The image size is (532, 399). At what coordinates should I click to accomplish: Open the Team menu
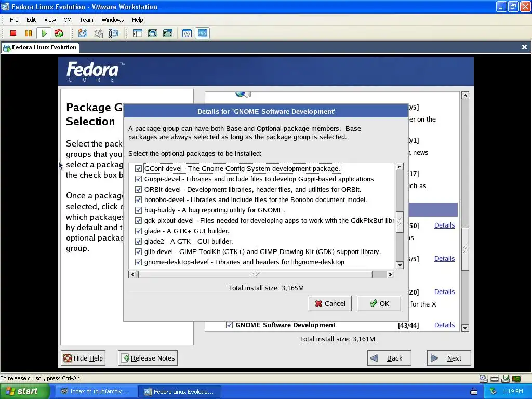point(87,20)
